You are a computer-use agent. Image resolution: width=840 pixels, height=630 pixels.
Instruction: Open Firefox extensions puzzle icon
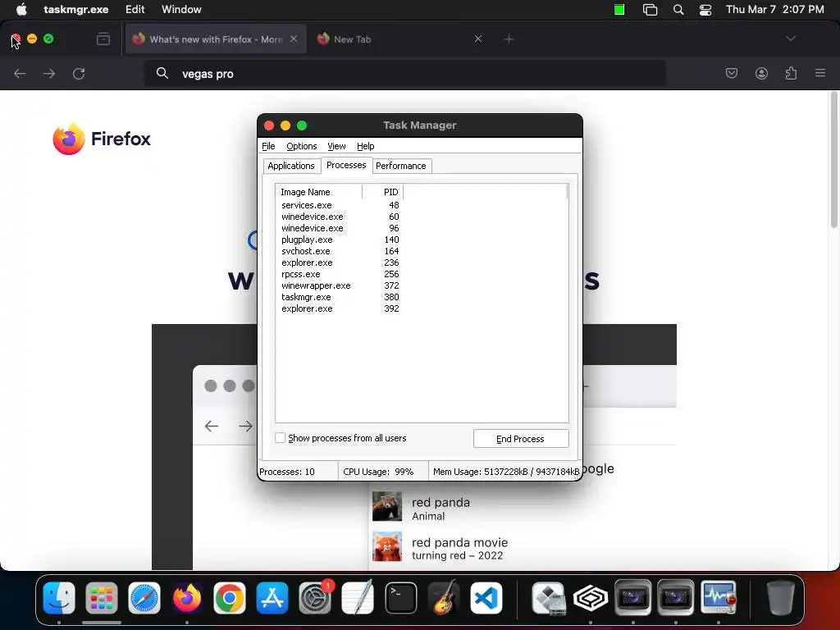792,73
